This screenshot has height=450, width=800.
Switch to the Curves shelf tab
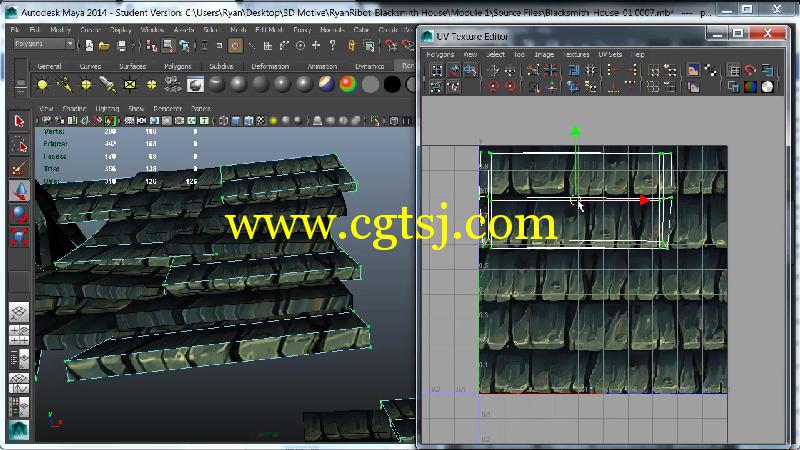[x=90, y=66]
